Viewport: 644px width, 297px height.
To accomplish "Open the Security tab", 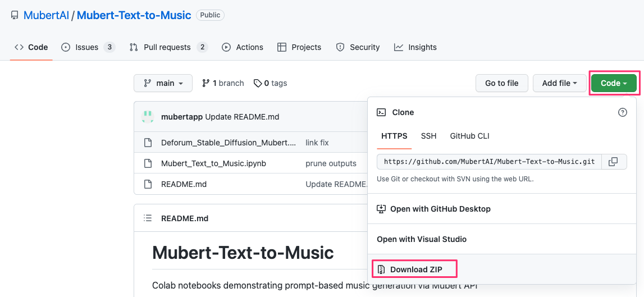I will pyautogui.click(x=358, y=47).
